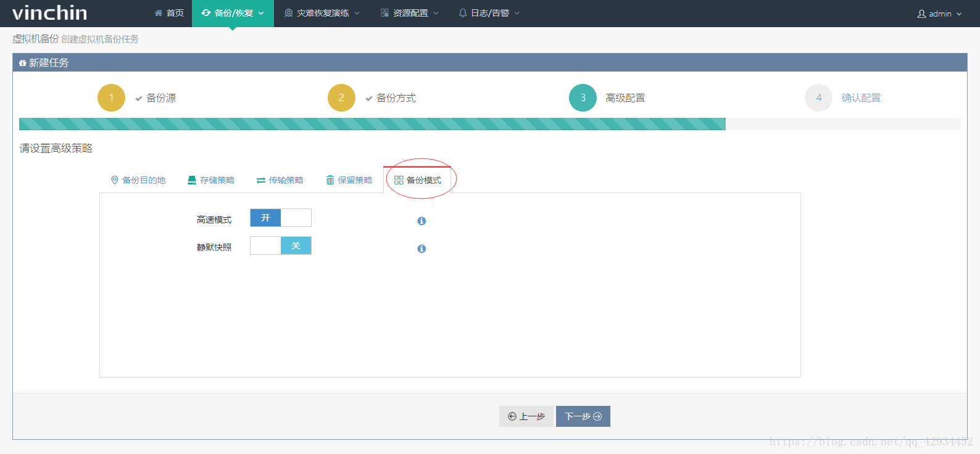Click info icon next to 高速模式

[421, 221]
